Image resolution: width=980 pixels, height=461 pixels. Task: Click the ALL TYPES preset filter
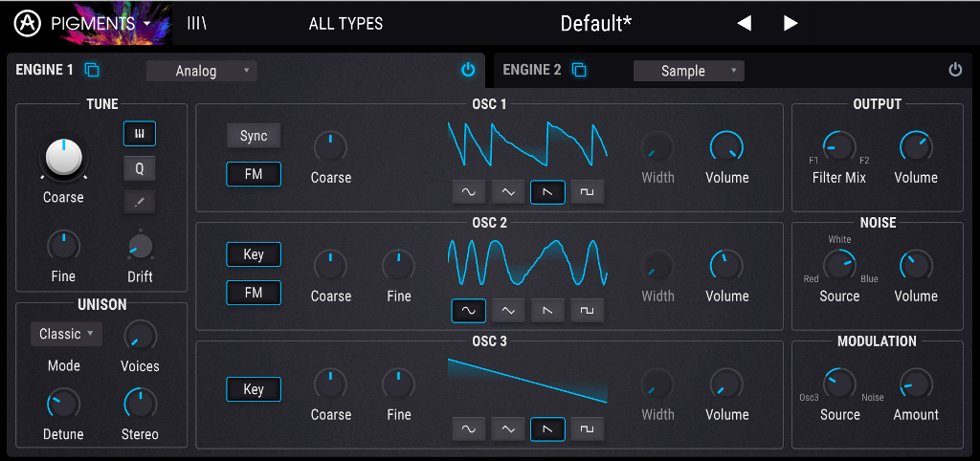[345, 24]
